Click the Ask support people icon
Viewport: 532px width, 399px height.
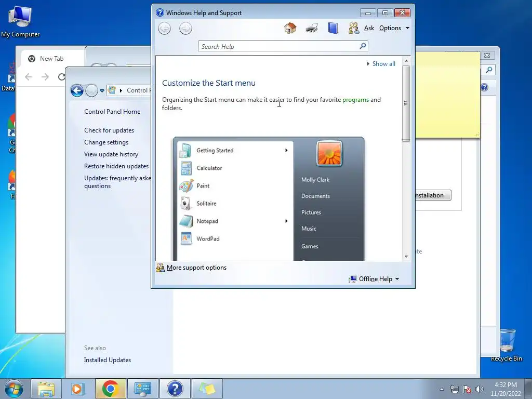click(353, 28)
